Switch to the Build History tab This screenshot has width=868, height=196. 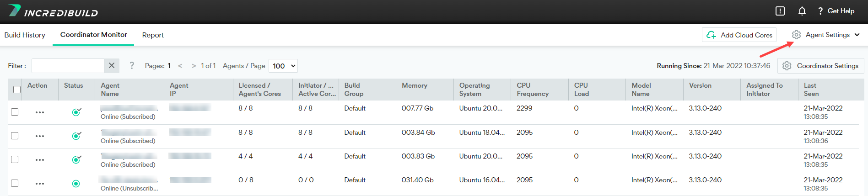25,35
